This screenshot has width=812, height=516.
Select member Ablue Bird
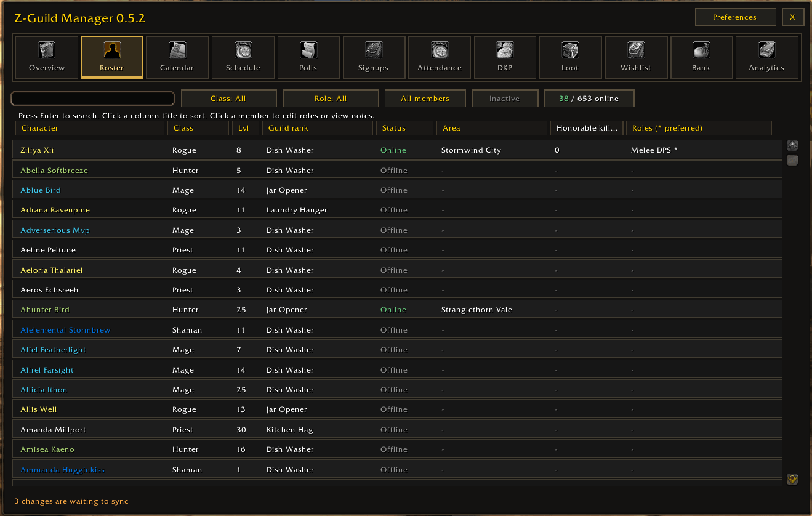click(x=397, y=190)
